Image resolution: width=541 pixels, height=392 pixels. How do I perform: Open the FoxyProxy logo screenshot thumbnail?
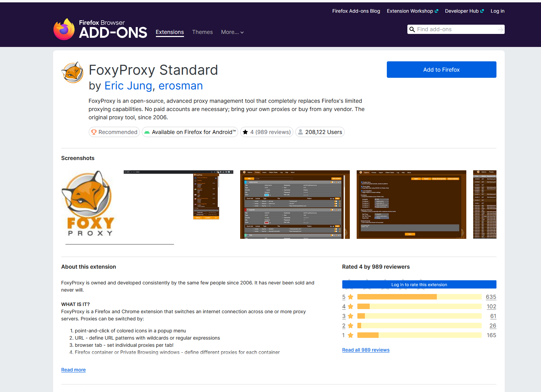(x=89, y=205)
